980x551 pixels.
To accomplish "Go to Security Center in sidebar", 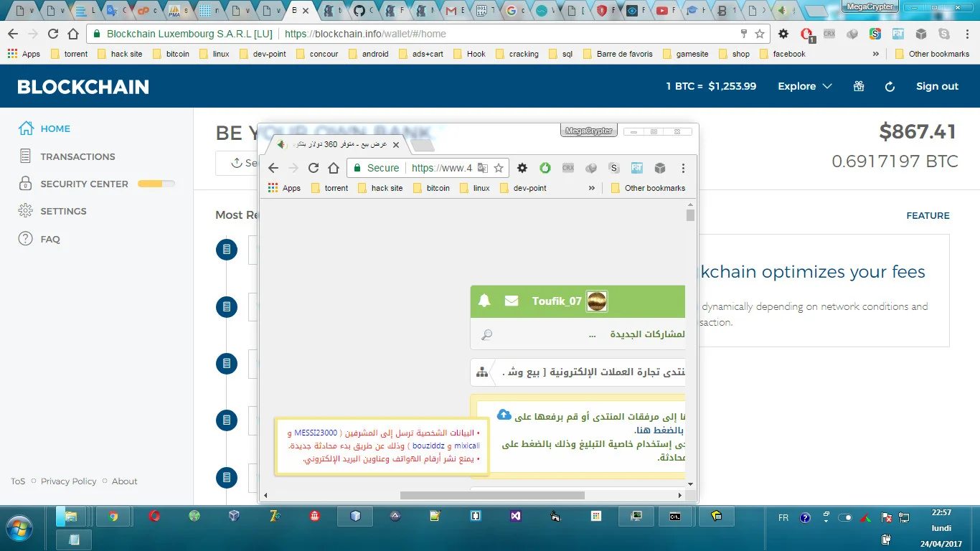I will [84, 184].
